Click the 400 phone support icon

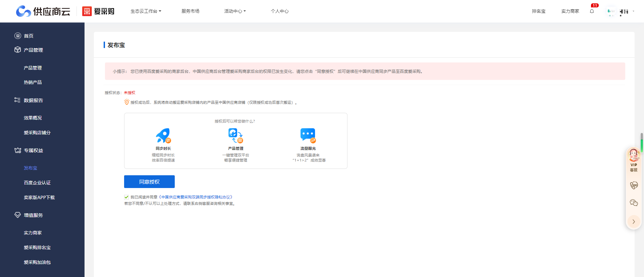click(x=634, y=185)
